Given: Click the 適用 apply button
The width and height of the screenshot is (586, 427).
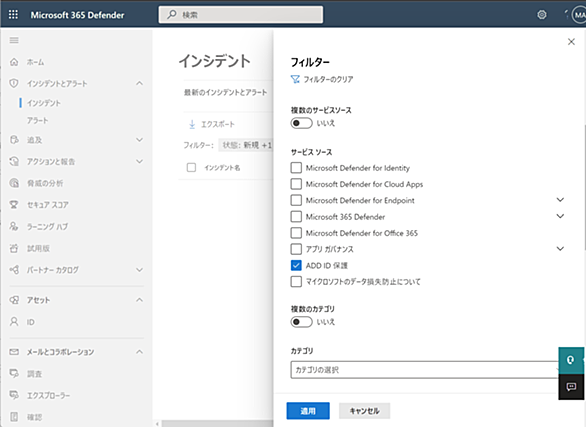Looking at the screenshot, I should [308, 411].
